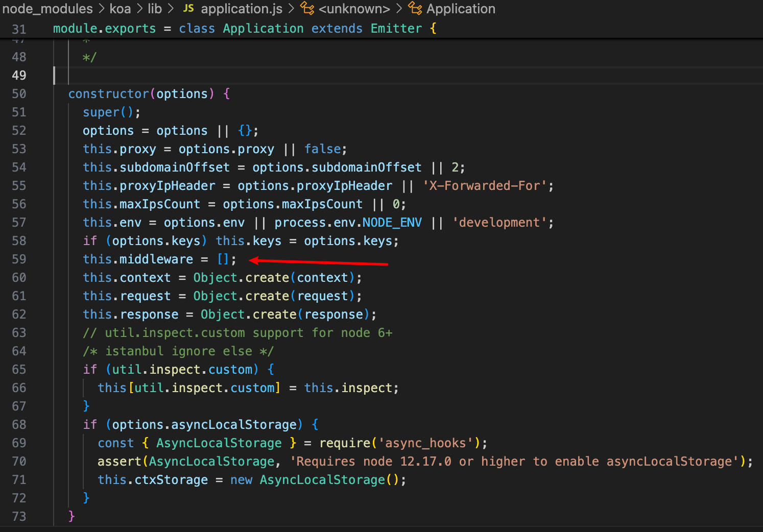Click line number 73 in gutter
Screen dimensions: 763x532
coord(19,517)
